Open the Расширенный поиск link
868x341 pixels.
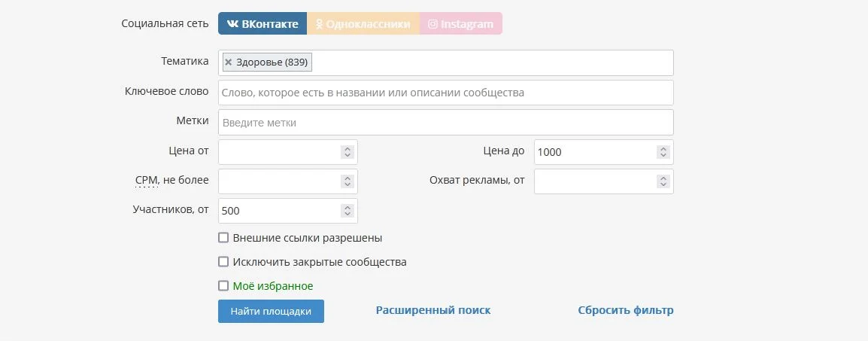pos(433,310)
